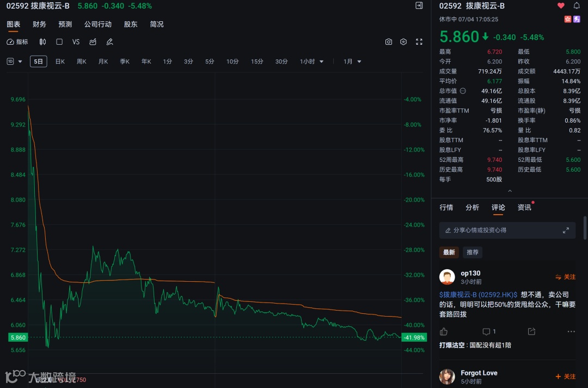The width and height of the screenshot is (588, 388).
Task: Click op130 user avatar
Action: click(x=447, y=277)
